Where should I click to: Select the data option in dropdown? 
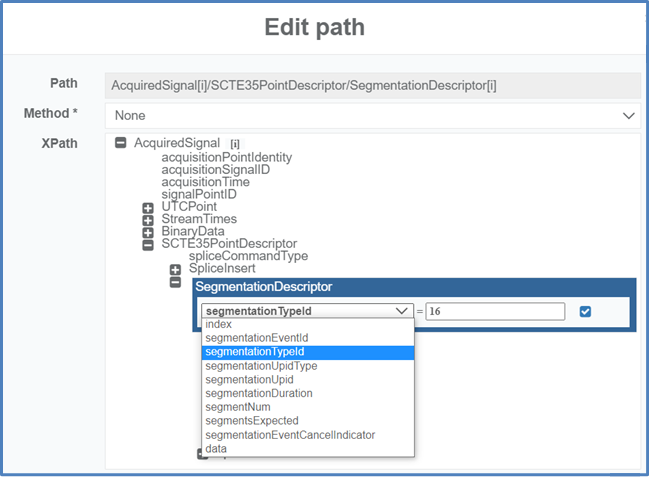[216, 449]
